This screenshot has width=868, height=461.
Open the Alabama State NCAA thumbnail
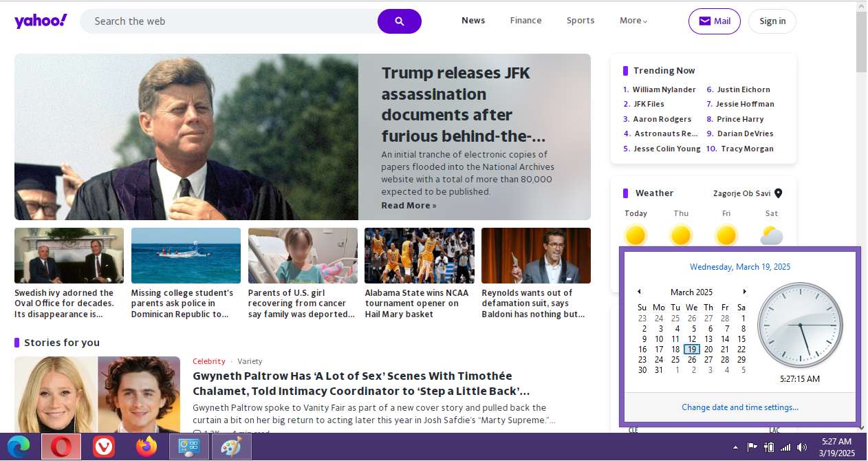click(420, 255)
